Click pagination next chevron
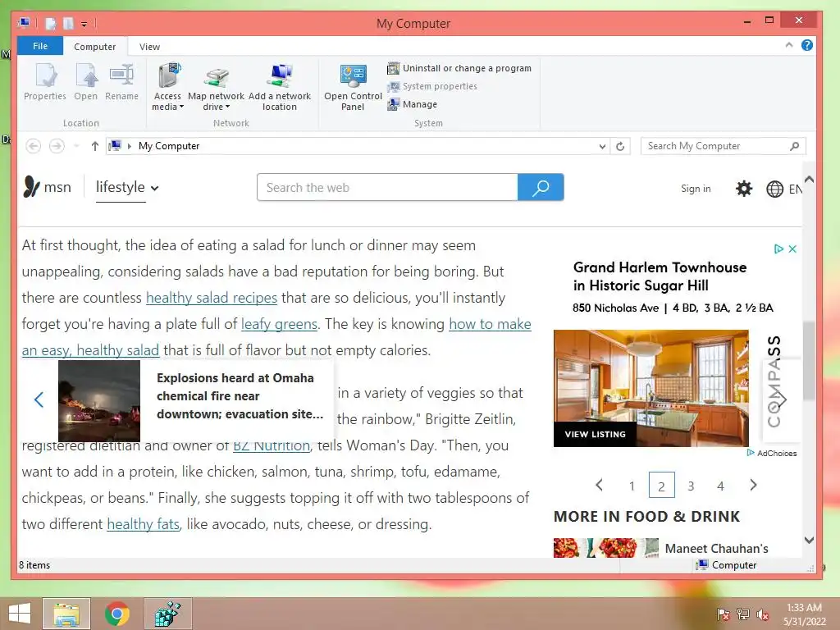 pos(753,486)
